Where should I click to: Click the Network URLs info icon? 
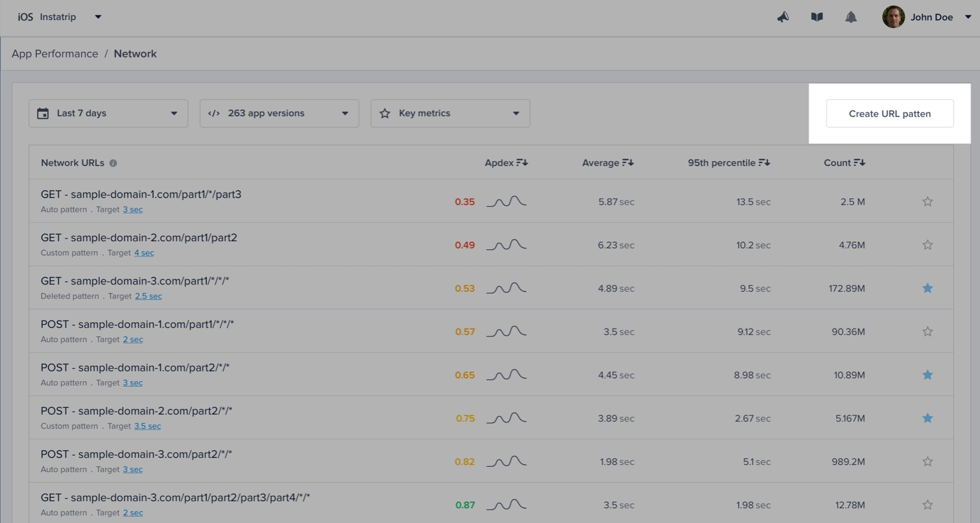pos(113,163)
